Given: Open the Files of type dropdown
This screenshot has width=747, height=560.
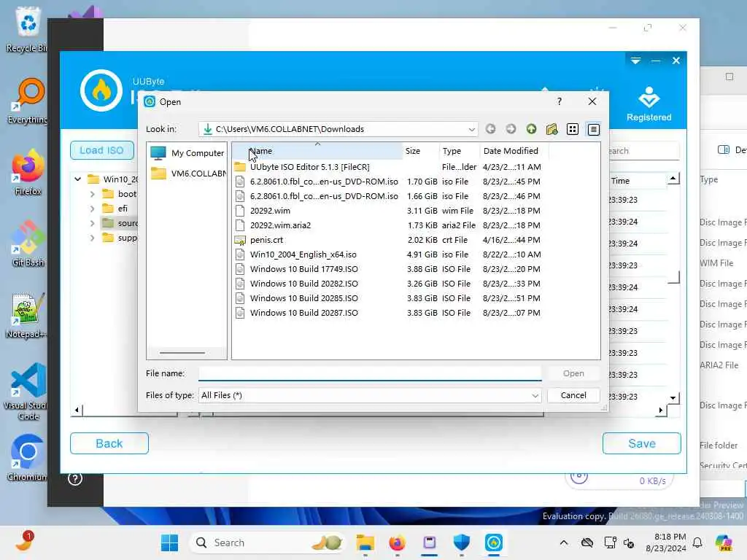Looking at the screenshot, I should pyautogui.click(x=535, y=395).
